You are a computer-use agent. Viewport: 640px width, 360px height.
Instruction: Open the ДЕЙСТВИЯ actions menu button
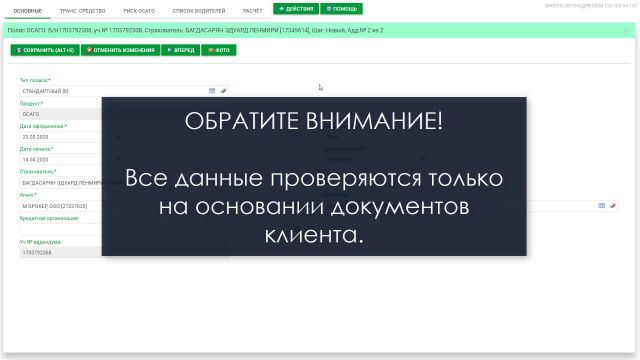tap(296, 9)
